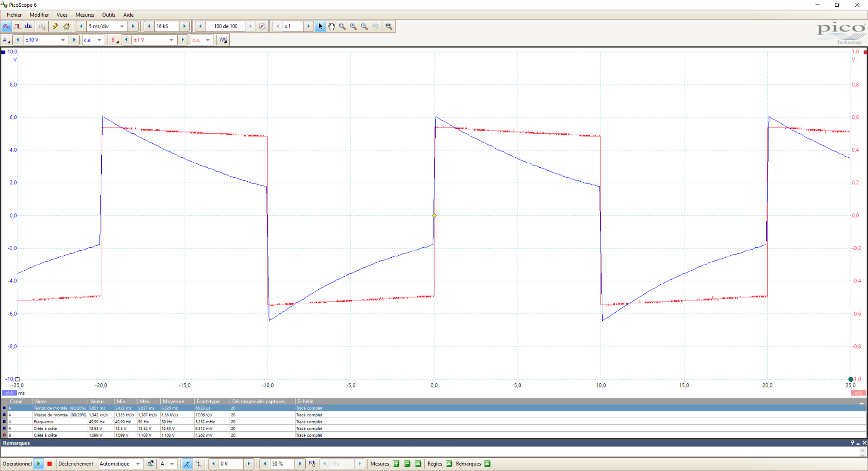Image resolution: width=868 pixels, height=471 pixels.
Task: Open the Modifier menu
Action: point(39,15)
